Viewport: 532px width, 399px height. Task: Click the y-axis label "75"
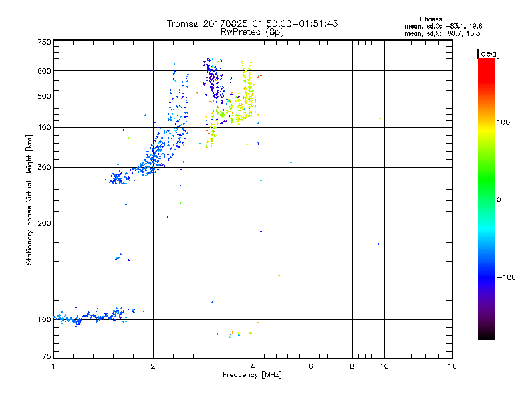point(47,356)
